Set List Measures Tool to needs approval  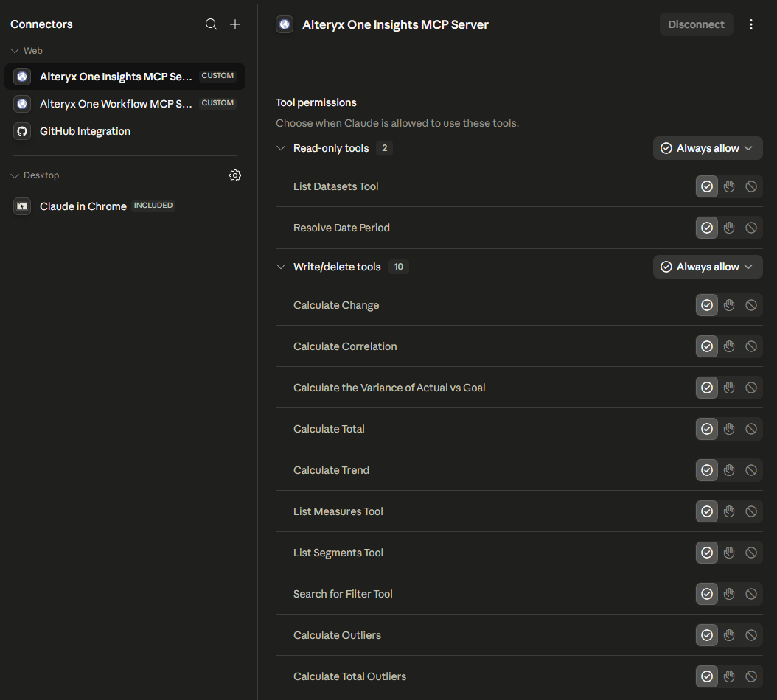point(729,511)
